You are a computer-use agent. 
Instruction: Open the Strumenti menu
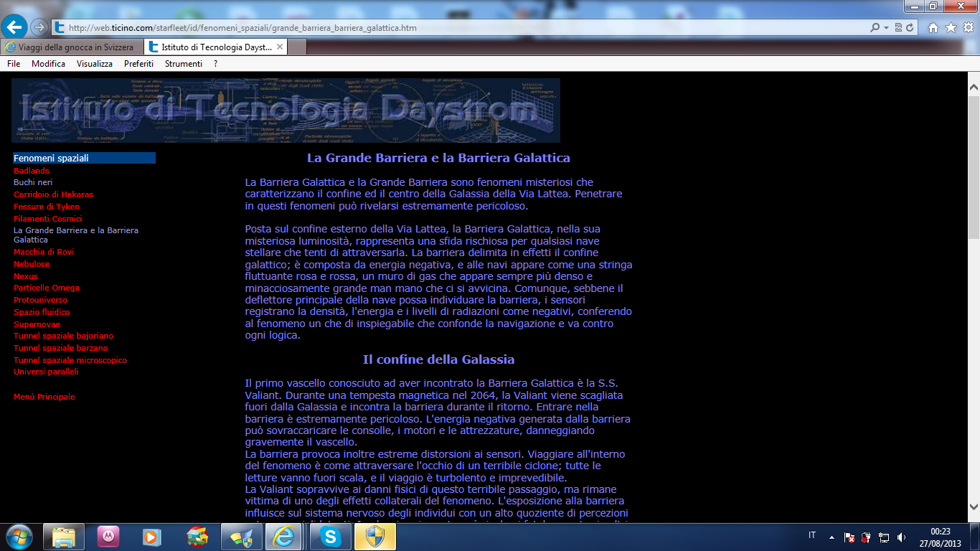click(183, 64)
